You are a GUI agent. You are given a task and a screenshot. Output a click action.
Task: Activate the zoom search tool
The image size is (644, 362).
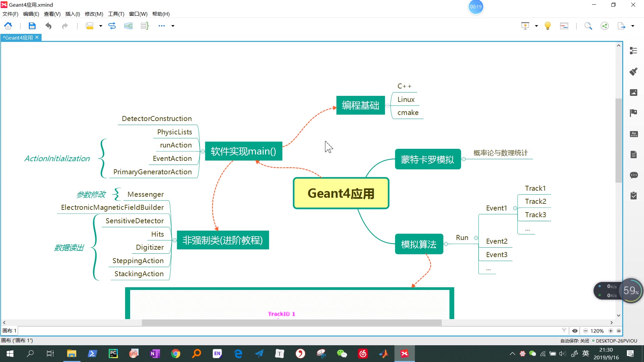pyautogui.click(x=588, y=25)
